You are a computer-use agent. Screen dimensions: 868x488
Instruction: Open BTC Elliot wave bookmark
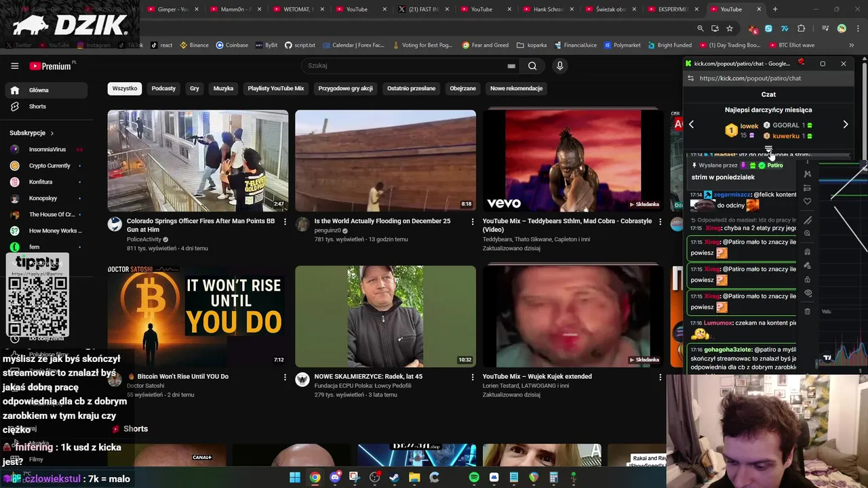(791, 45)
